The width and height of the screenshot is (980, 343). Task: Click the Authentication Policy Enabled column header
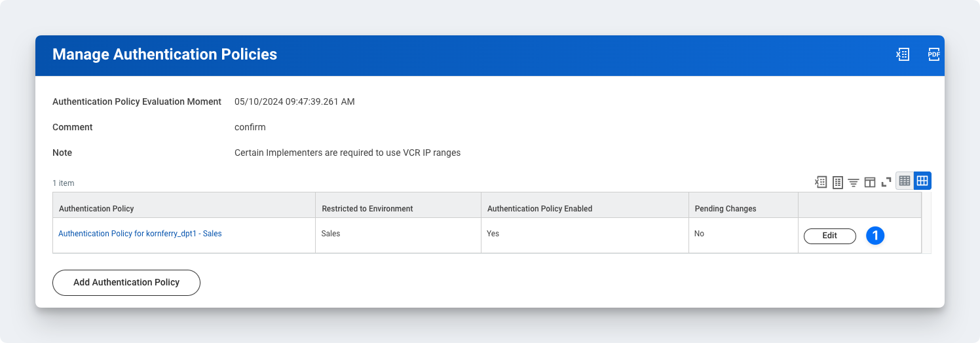[x=540, y=209]
